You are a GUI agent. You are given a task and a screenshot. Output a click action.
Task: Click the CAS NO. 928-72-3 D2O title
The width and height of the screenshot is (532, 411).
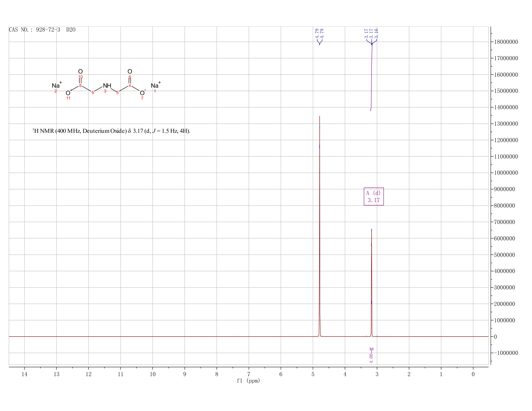tap(42, 30)
